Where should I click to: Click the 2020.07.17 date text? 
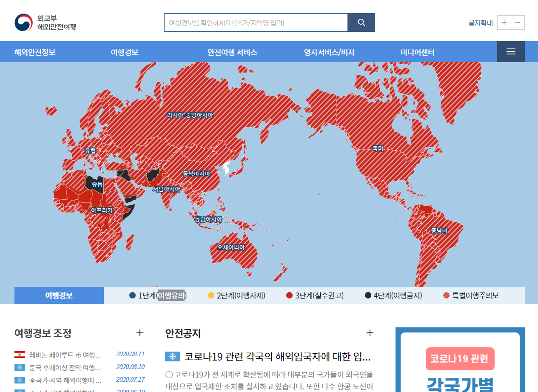130,380
